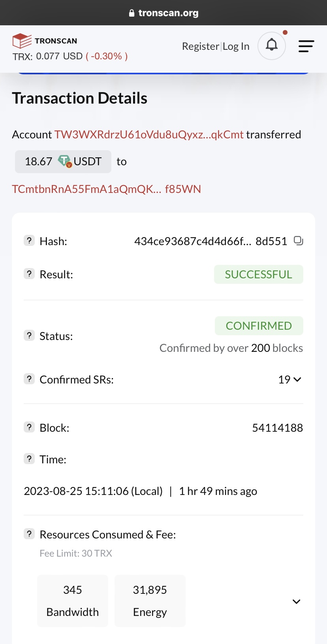
Task: Click the help icon beside Confirmed SRs
Action: click(x=29, y=379)
